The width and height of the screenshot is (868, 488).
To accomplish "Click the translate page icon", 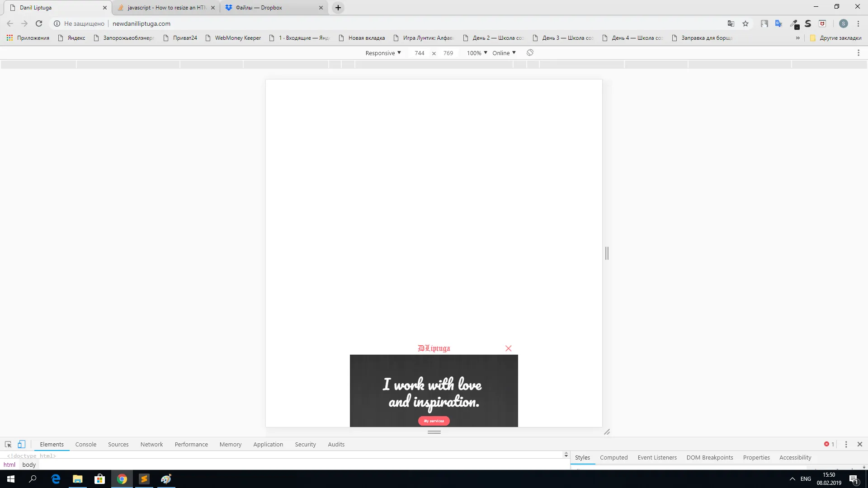I will coord(731,23).
